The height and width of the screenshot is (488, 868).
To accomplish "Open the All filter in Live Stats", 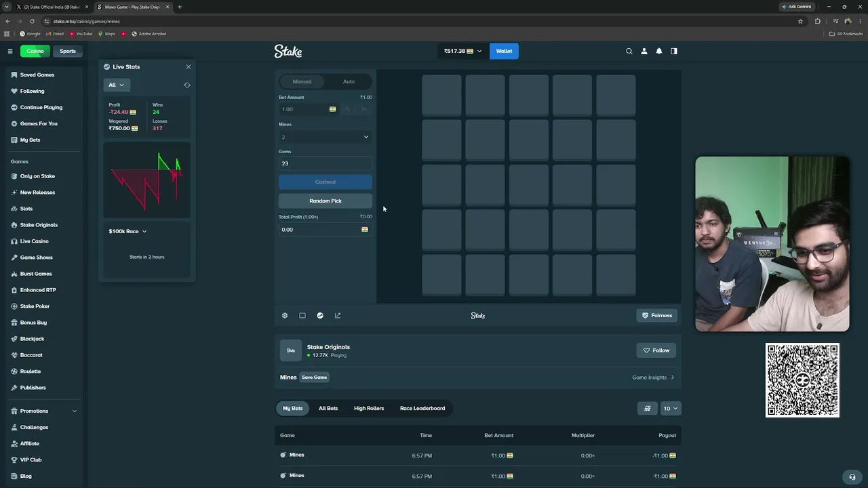I will (x=116, y=85).
